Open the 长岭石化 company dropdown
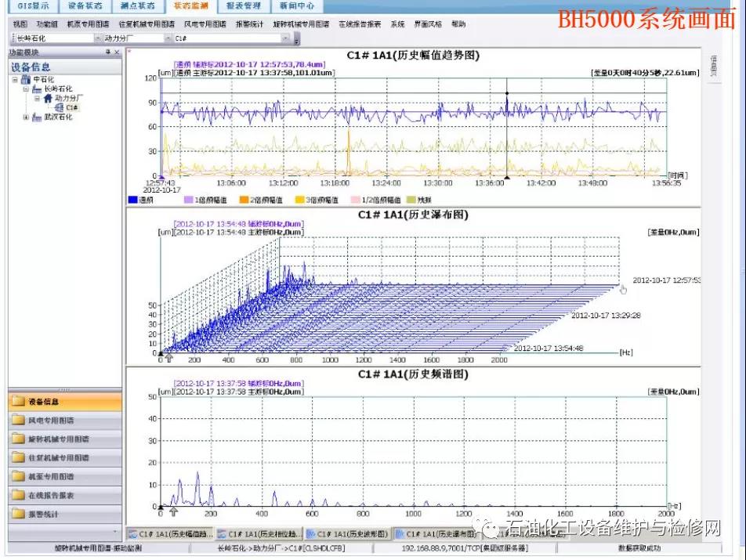This screenshot has width=746, height=560. point(97,38)
